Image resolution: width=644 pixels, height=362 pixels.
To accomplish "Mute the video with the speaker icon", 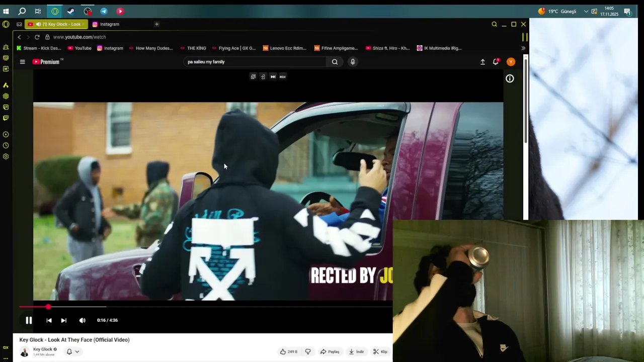I will 83,320.
